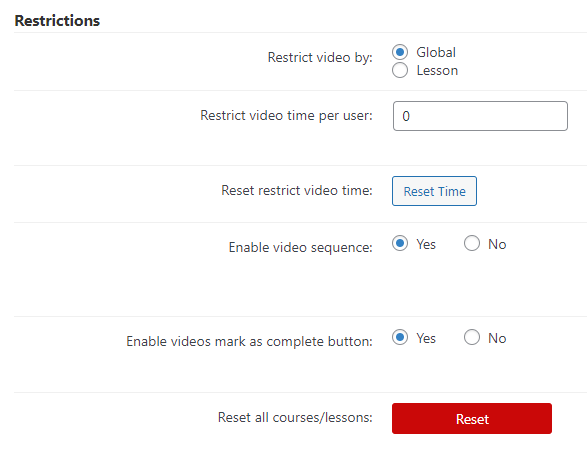Viewport: 587px width, 452px height.
Task: Select the Lesson radio button
Action: coord(400,70)
